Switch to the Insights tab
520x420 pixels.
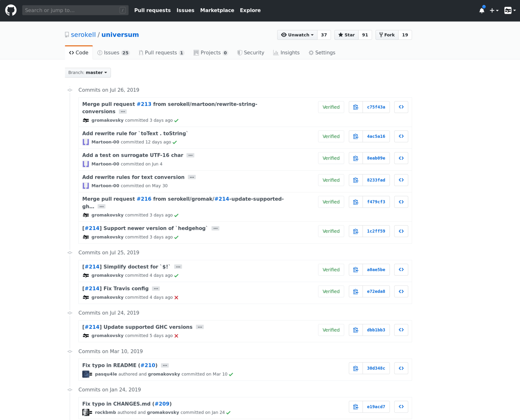(x=286, y=52)
